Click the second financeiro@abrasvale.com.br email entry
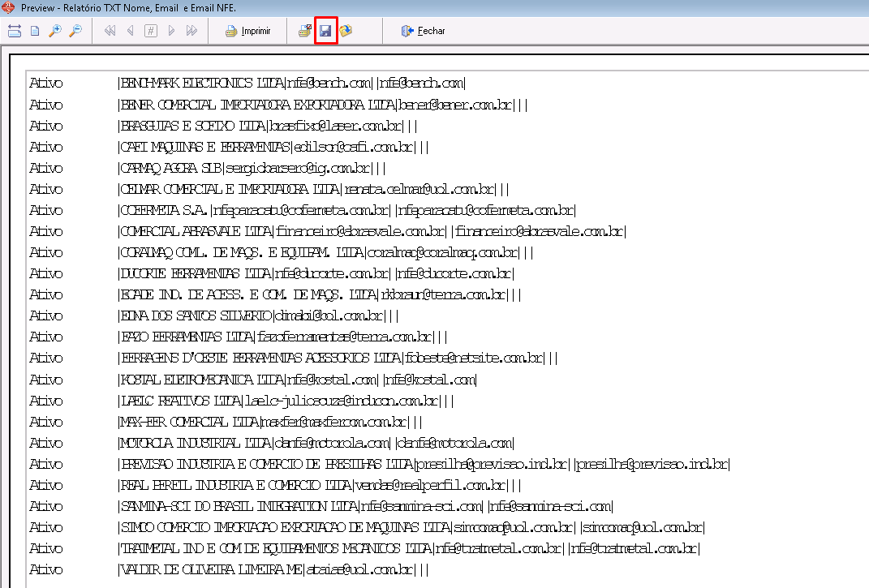Viewport: 869px width, 588px height. pyautogui.click(x=540, y=231)
